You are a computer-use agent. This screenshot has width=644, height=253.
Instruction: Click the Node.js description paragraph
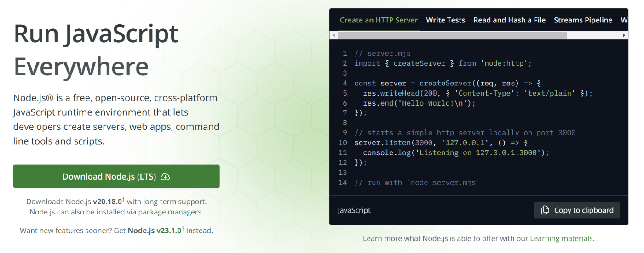[x=116, y=119]
